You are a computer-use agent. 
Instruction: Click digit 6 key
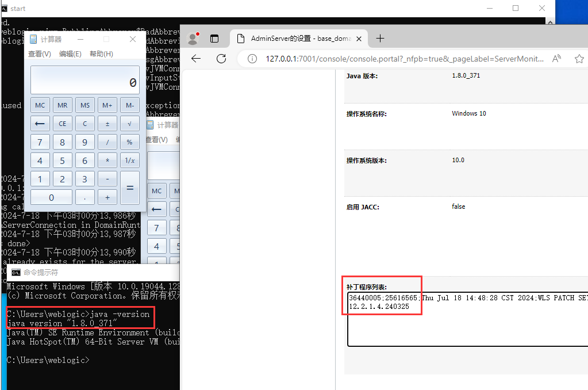click(85, 160)
